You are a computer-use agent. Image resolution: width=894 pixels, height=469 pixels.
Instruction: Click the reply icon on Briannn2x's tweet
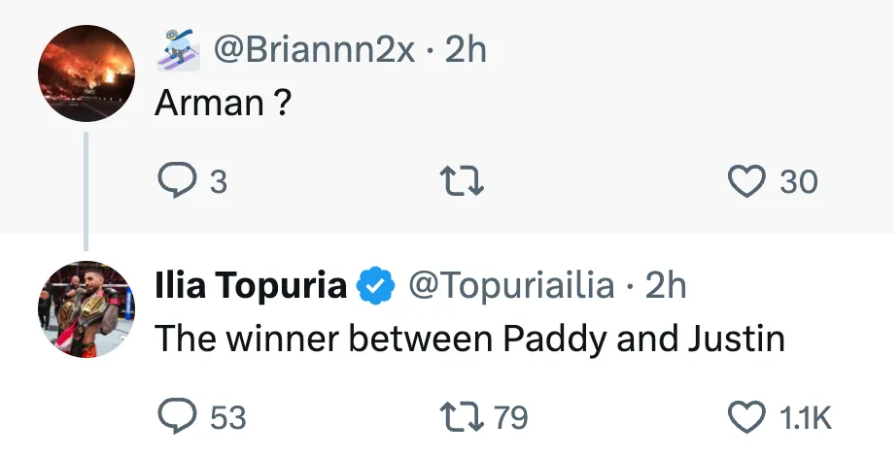177,181
